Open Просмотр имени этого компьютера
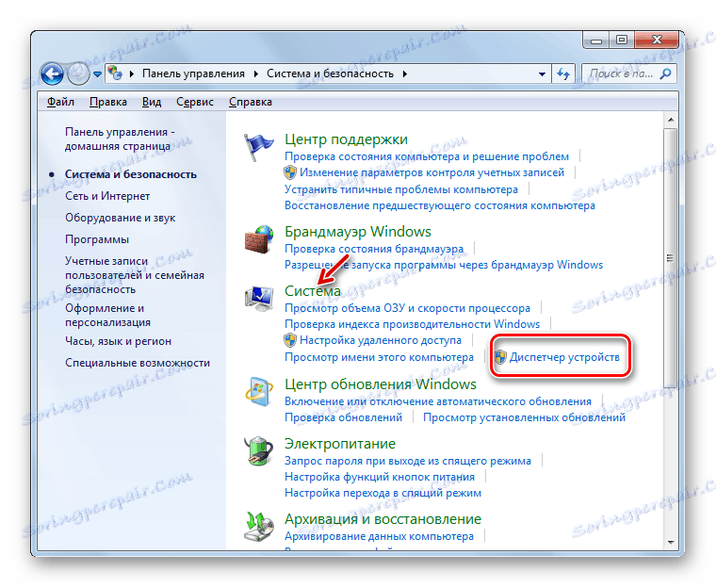 [379, 357]
